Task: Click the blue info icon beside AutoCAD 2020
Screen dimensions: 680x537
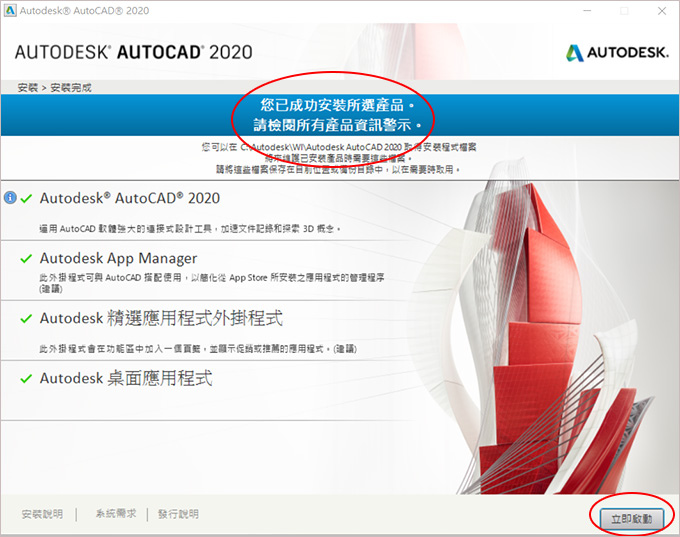Action: [10, 198]
